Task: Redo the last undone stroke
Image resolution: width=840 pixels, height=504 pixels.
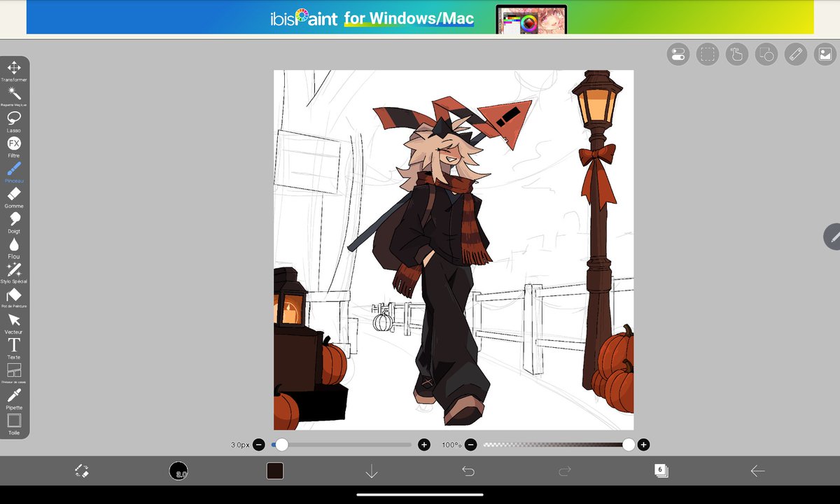Action: [x=565, y=471]
